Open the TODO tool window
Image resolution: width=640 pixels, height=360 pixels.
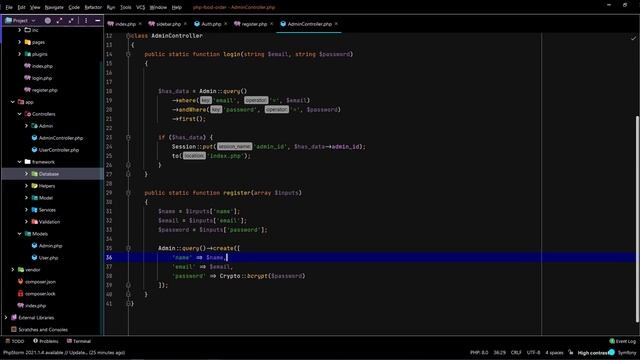15,341
